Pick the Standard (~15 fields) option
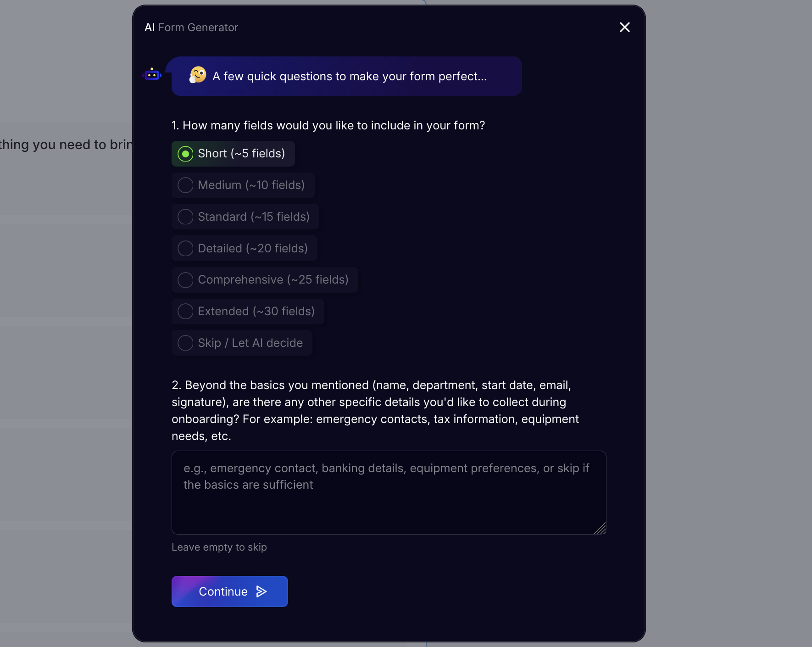 point(186,217)
